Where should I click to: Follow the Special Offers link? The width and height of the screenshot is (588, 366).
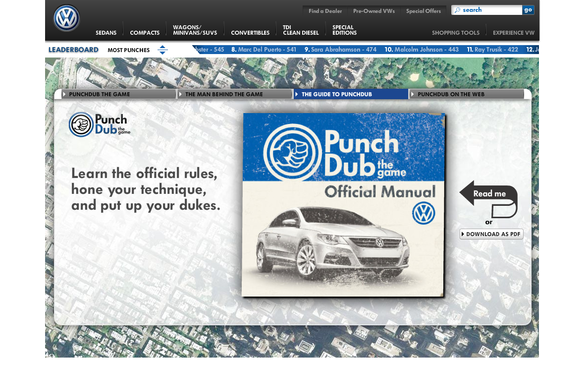[424, 11]
